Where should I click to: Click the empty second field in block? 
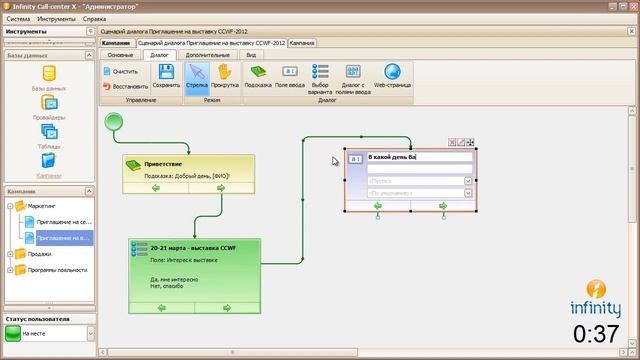click(x=420, y=169)
